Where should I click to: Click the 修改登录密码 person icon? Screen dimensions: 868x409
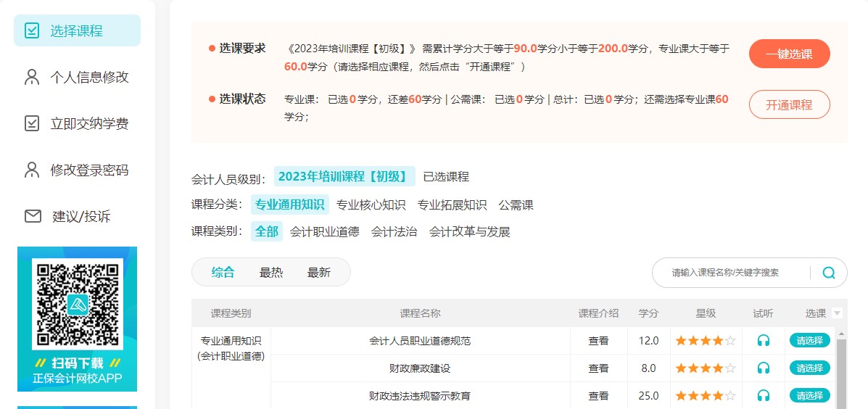point(32,170)
